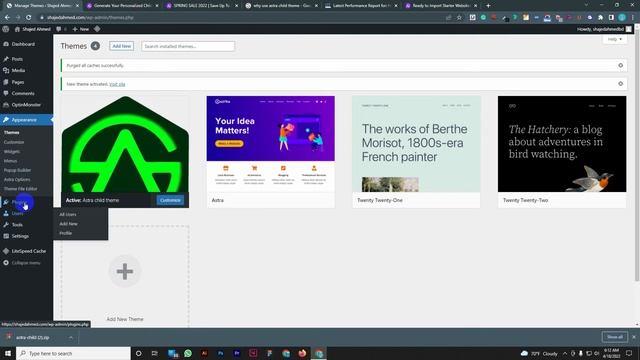Open Firefox from the taskbar
Image resolution: width=640 pixels, height=360 pixels.
302,353
